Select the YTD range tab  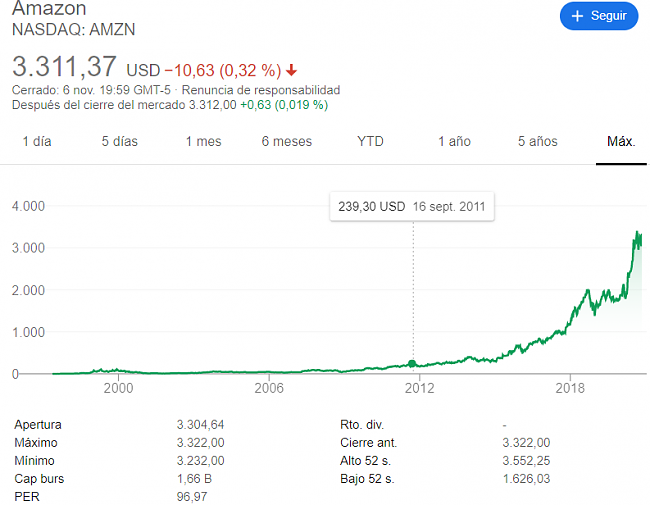(370, 141)
